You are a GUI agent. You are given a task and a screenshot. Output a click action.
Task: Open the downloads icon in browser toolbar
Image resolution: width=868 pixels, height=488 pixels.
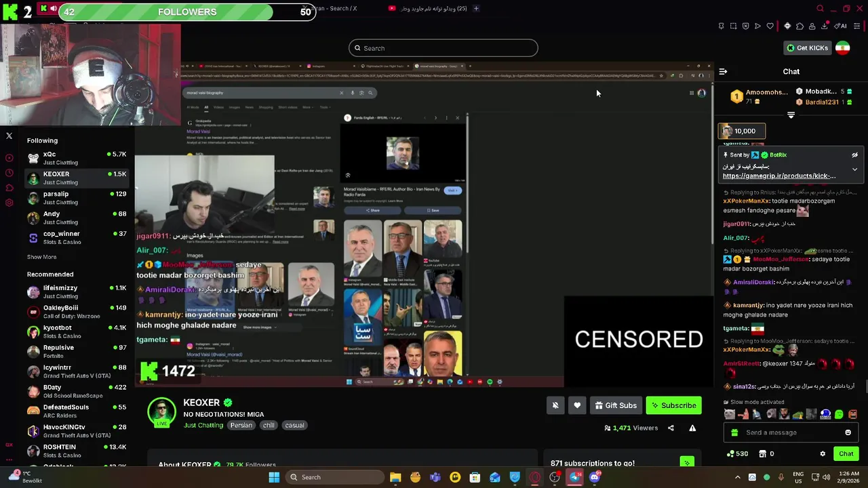(824, 26)
